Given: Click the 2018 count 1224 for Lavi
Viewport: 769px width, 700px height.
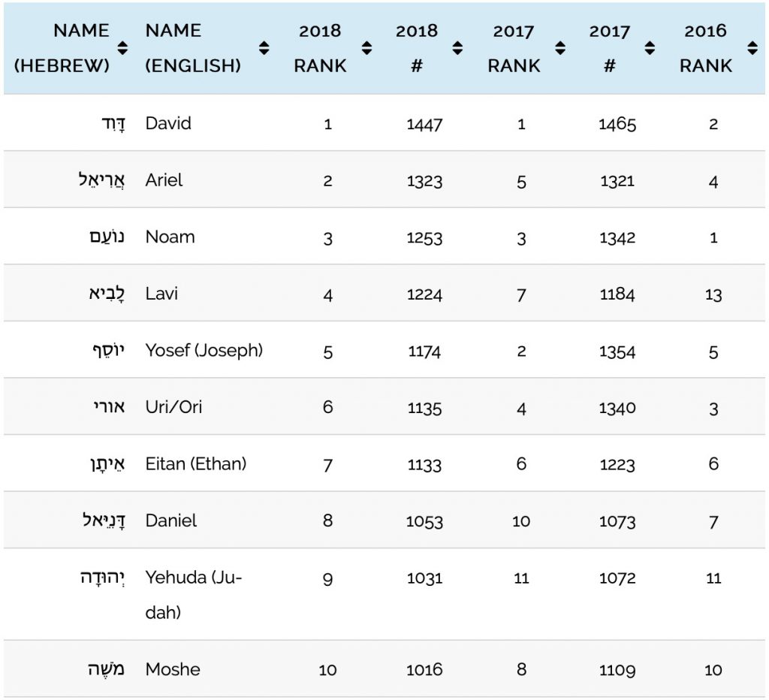Looking at the screenshot, I should [425, 294].
